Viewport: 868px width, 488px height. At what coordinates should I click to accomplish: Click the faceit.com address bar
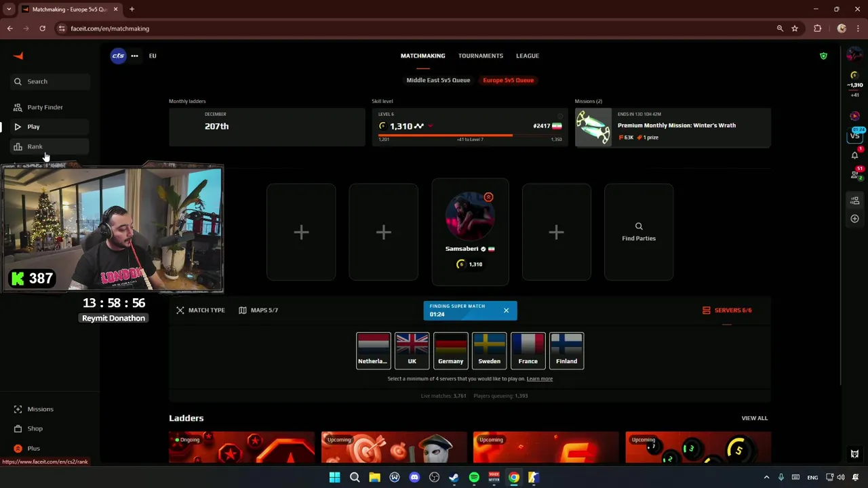(414, 28)
